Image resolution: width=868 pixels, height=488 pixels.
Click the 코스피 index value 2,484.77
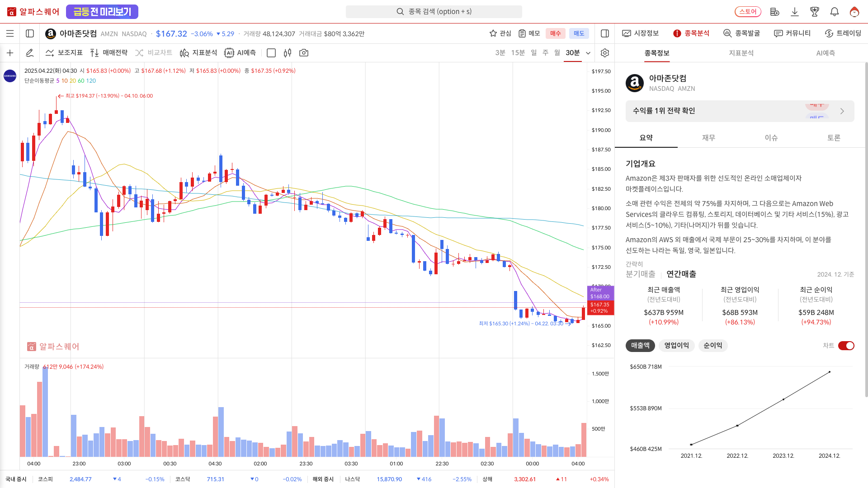pyautogui.click(x=80, y=479)
